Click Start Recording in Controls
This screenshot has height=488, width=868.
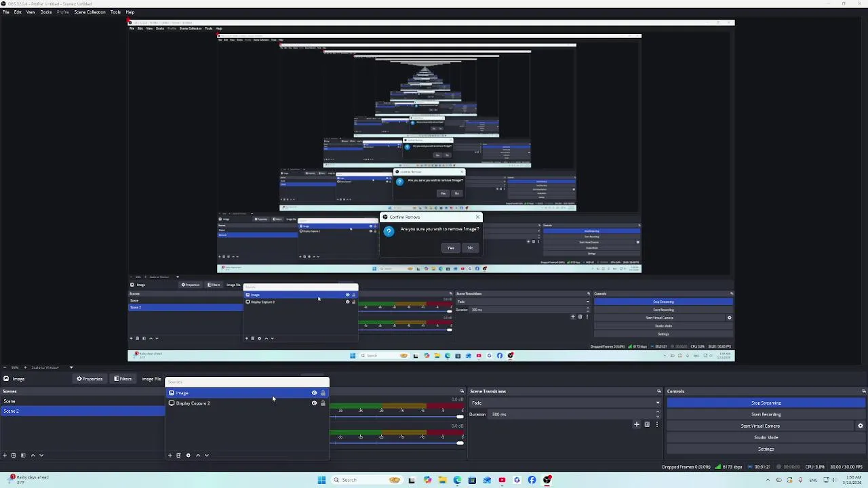click(766, 414)
